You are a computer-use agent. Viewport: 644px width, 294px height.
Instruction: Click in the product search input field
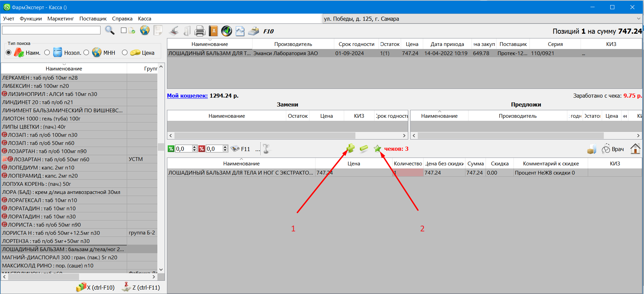[x=51, y=30]
